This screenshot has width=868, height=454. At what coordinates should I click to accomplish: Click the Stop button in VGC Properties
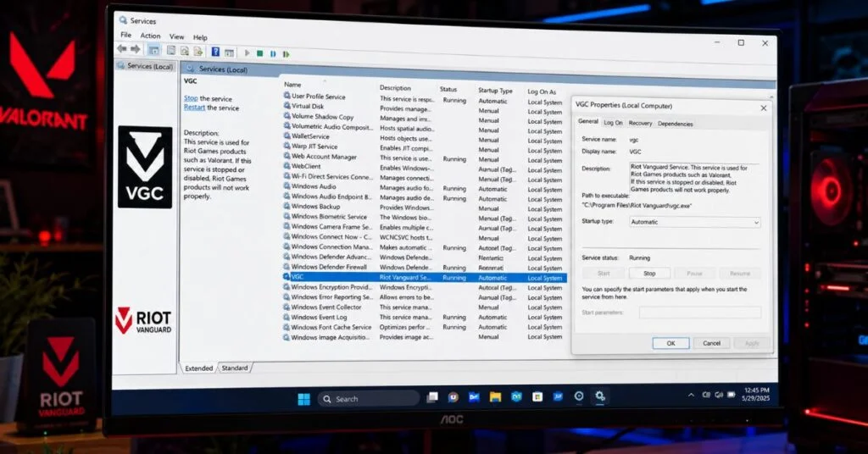(649, 274)
